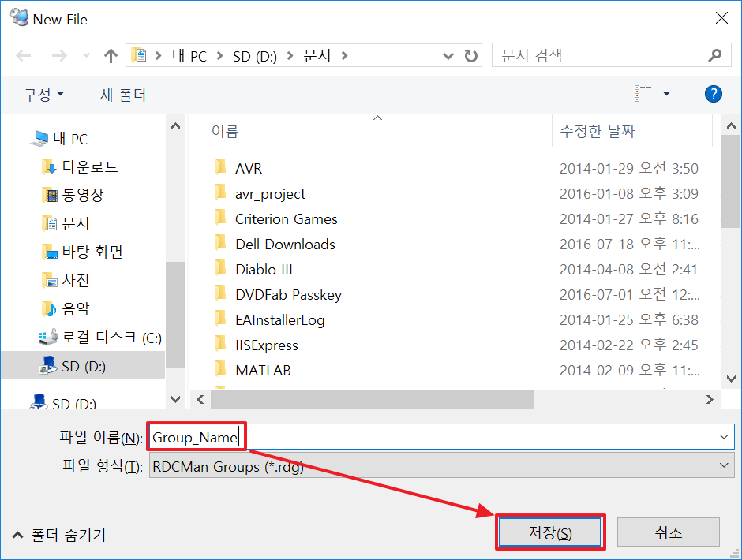Click the Up one level arrow icon
742x560 pixels.
coord(111,56)
